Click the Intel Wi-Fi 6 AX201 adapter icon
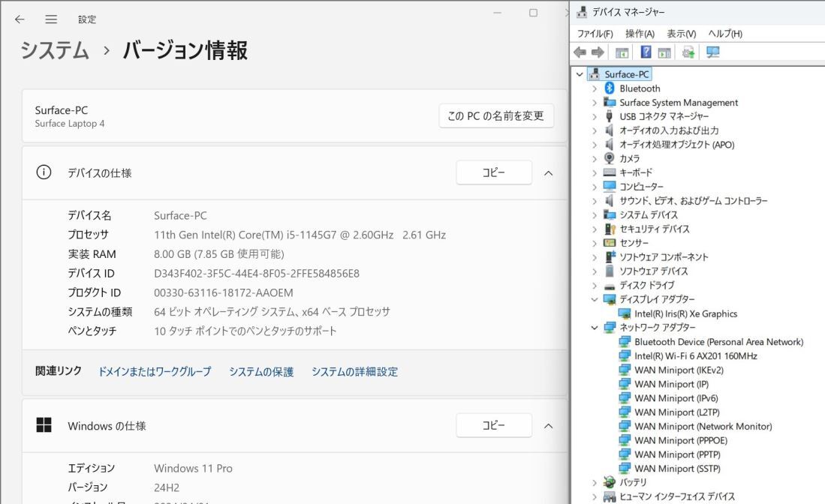The image size is (825, 504). coord(625,355)
